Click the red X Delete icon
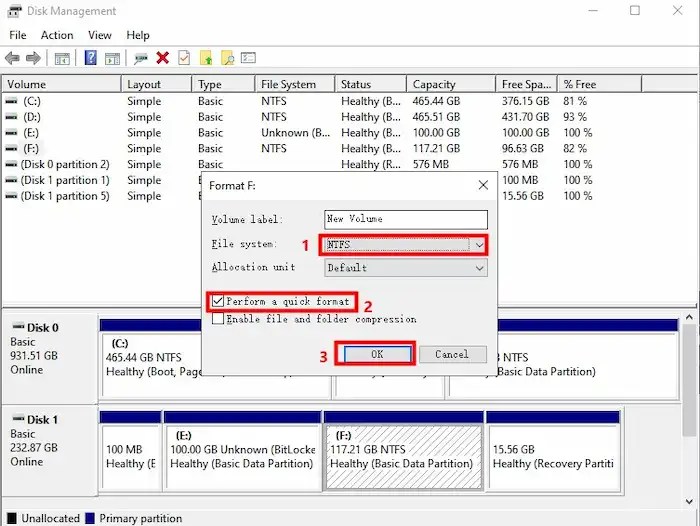700x526 pixels. pyautogui.click(x=162, y=58)
